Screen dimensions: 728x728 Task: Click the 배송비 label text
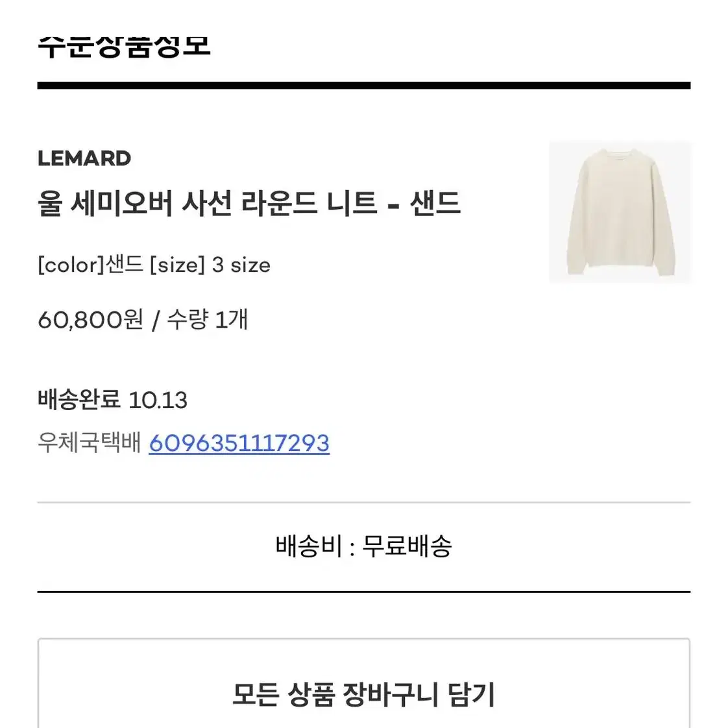309,546
